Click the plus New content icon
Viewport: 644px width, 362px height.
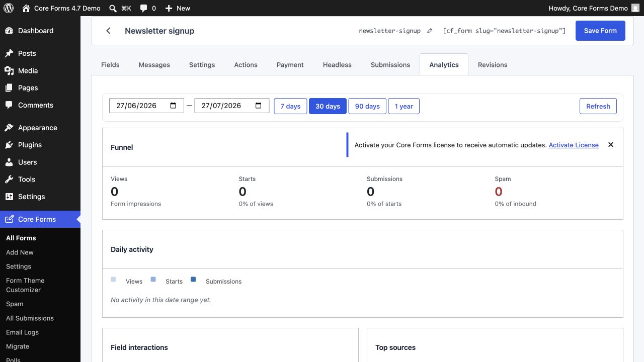pyautogui.click(x=169, y=8)
